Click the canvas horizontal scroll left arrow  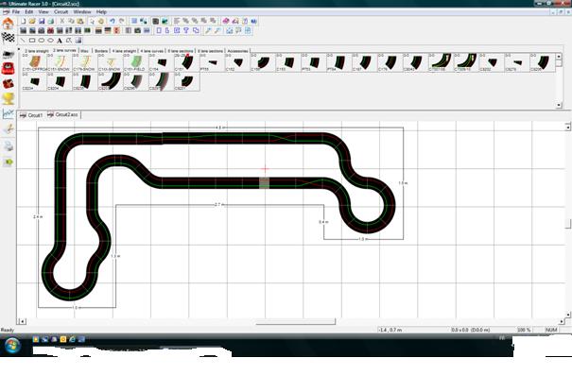pos(21,321)
